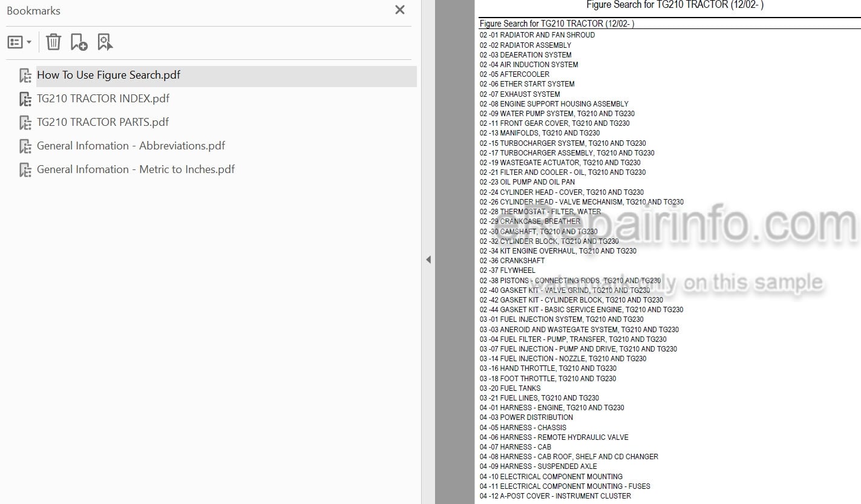Click figure 02-05 AFTERCOOLER
861x504 pixels.
[x=515, y=74]
